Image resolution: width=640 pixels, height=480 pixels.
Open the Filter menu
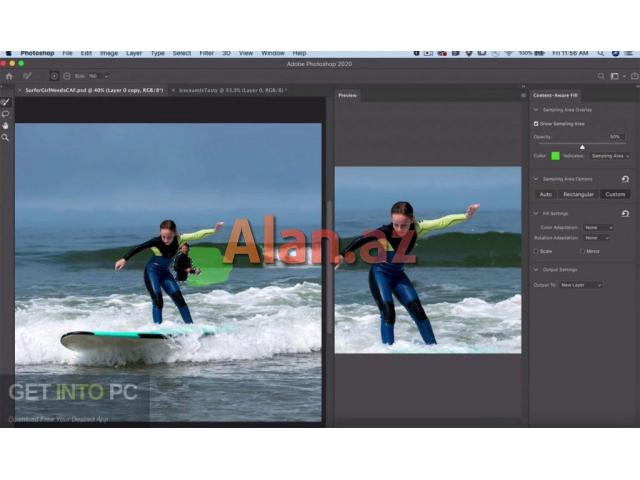[207, 53]
